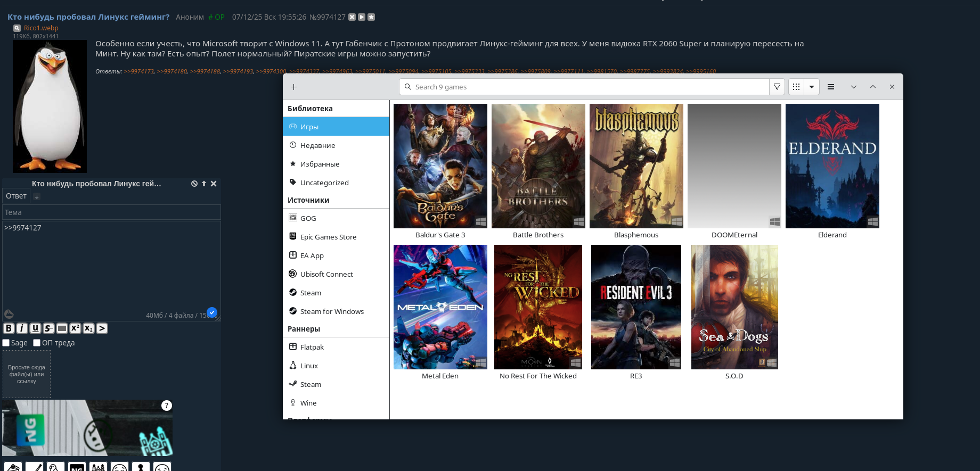980x471 pixels.
Task: Switch Lutris to grid view
Action: tap(796, 87)
